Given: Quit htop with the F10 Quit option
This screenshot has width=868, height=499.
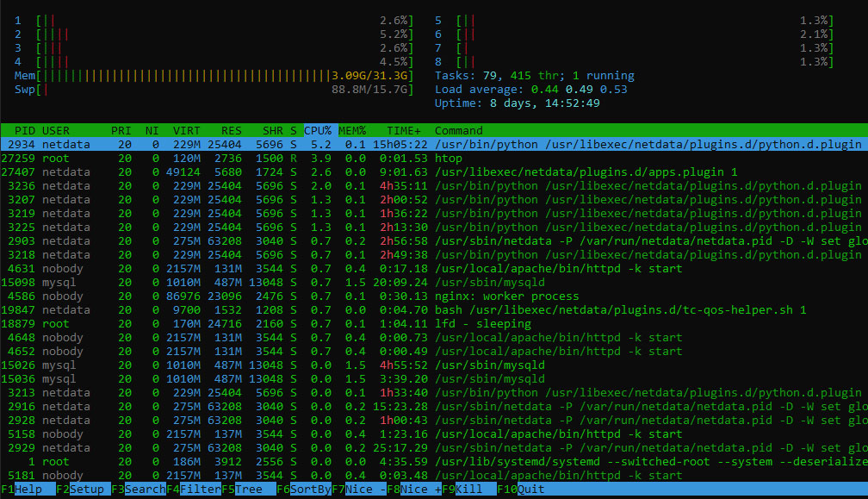Looking at the screenshot, I should 521,490.
